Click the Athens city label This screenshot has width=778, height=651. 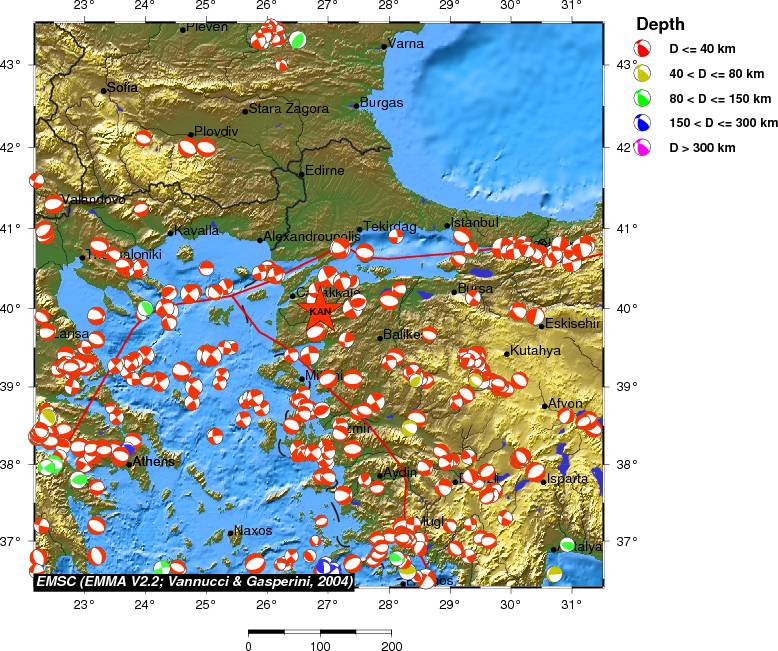click(x=154, y=462)
